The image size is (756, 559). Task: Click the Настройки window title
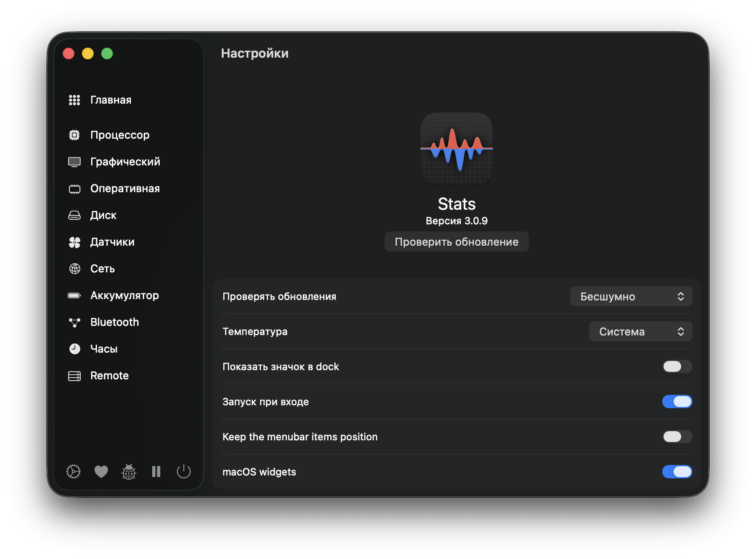255,53
